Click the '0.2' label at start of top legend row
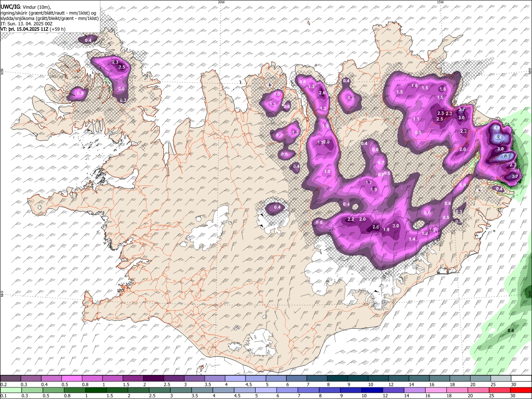Image resolution: width=532 pixels, height=399 pixels. [x=3, y=384]
